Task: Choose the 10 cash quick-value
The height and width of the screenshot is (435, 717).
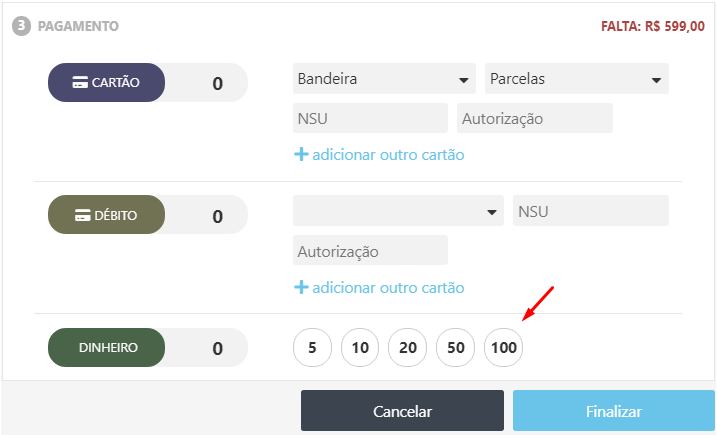Action: [360, 349]
